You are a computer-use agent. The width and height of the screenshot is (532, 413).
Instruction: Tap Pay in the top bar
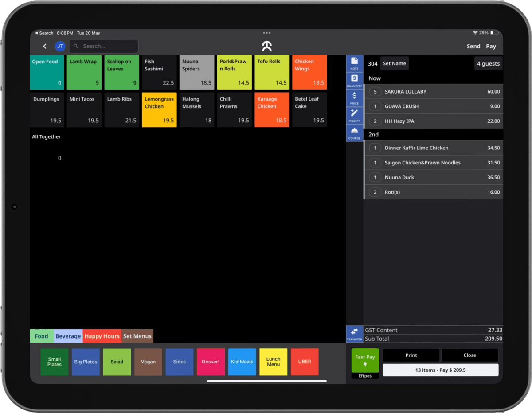pyautogui.click(x=491, y=46)
